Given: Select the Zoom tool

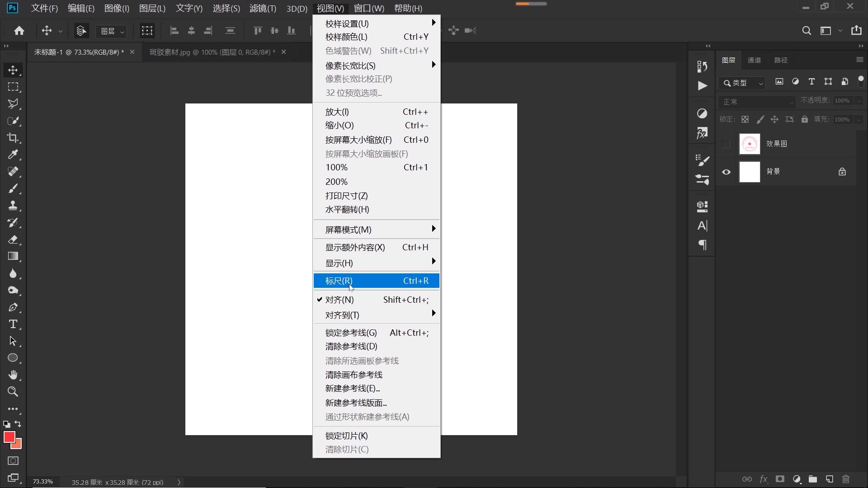Looking at the screenshot, I should pos(13,392).
